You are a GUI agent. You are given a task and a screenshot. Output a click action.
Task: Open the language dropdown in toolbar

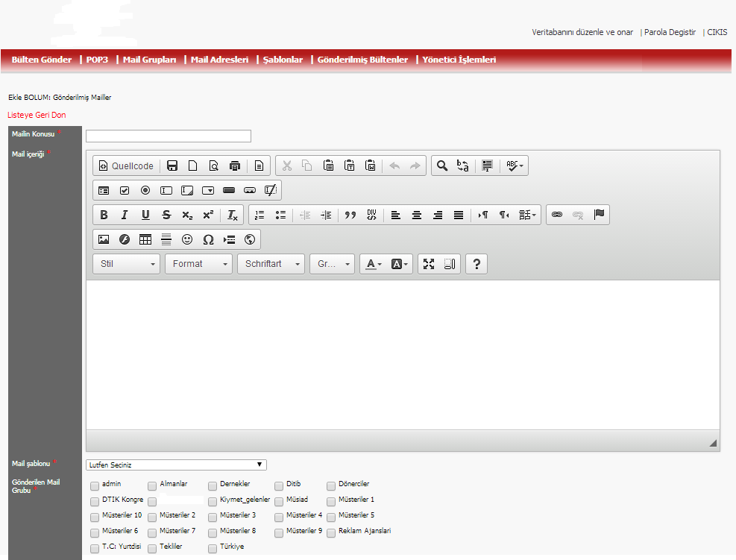click(x=528, y=215)
